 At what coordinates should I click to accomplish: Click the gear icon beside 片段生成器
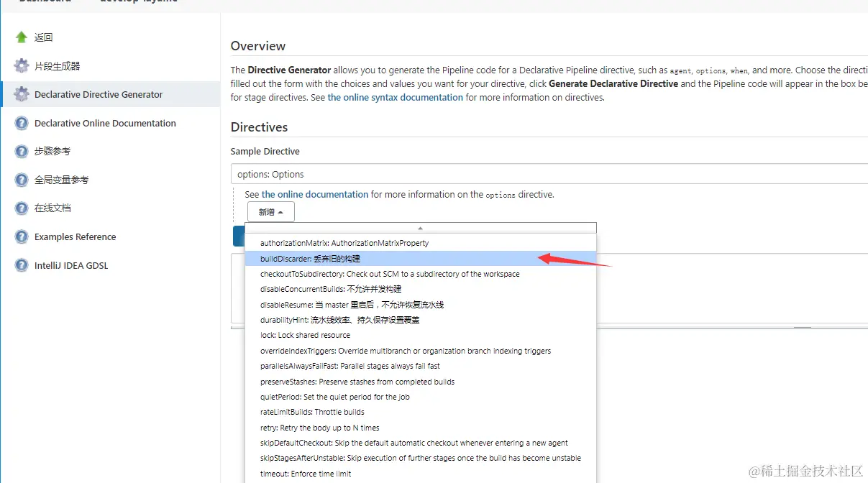(x=22, y=66)
